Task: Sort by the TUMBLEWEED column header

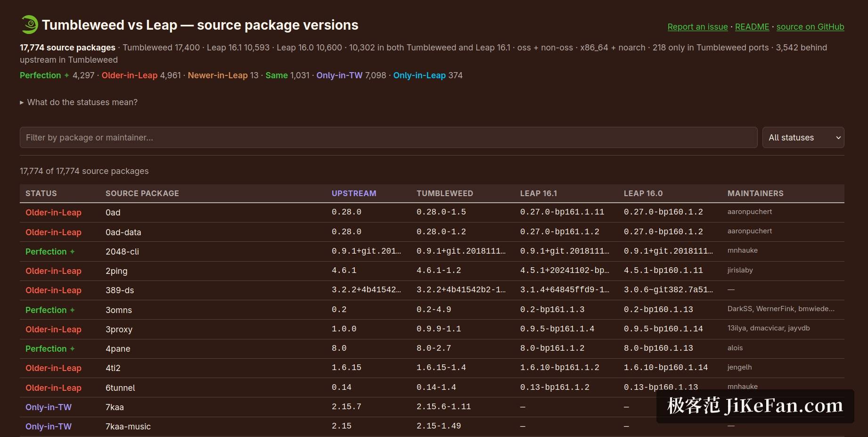Action: [x=445, y=193]
